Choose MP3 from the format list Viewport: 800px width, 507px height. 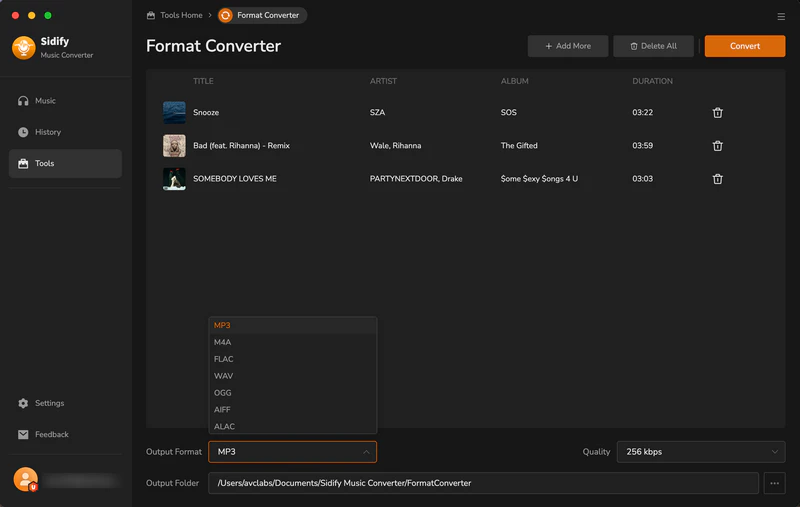293,325
